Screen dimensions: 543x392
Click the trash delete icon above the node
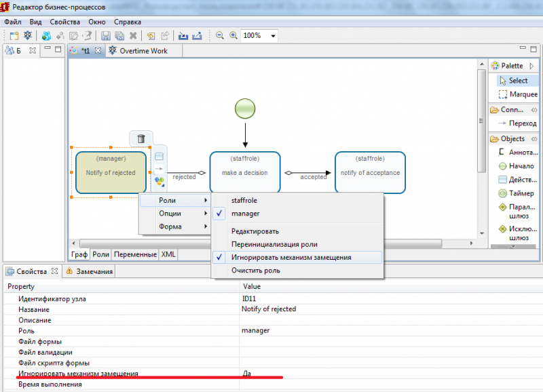point(141,139)
